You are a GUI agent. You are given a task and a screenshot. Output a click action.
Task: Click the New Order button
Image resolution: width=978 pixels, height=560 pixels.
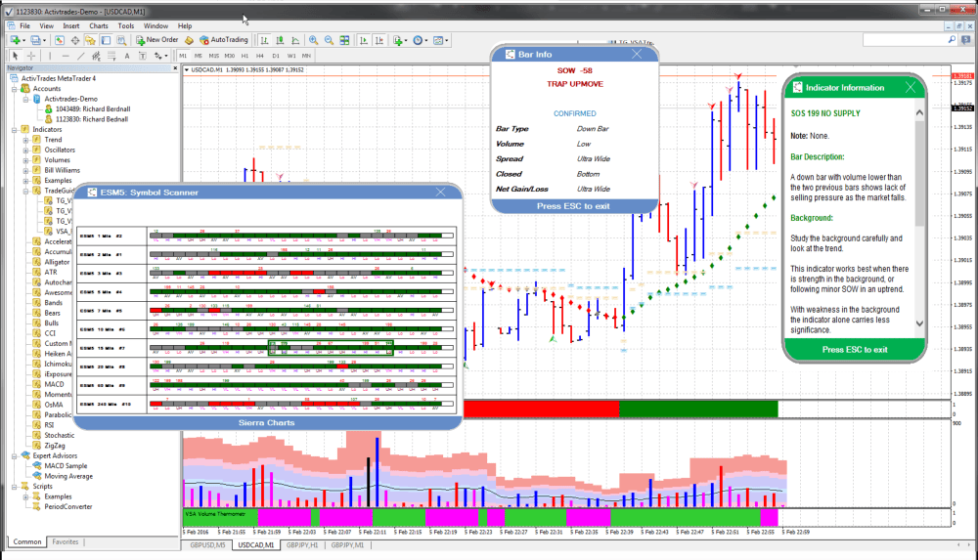(157, 40)
